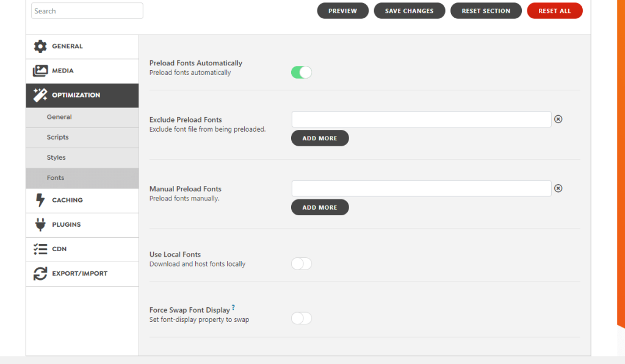This screenshot has height=364, width=625.
Task: Open the Media settings section
Action: (82, 71)
